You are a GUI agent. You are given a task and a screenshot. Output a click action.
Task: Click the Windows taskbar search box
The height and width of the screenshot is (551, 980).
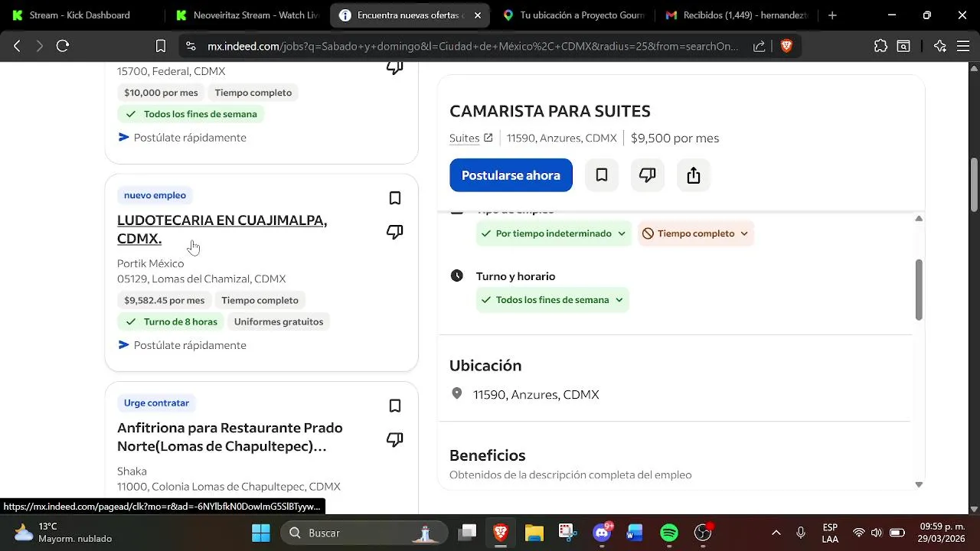363,533
